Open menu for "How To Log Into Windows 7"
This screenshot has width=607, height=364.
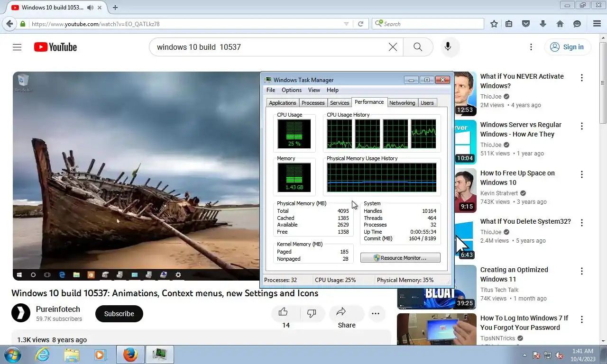[x=582, y=319]
